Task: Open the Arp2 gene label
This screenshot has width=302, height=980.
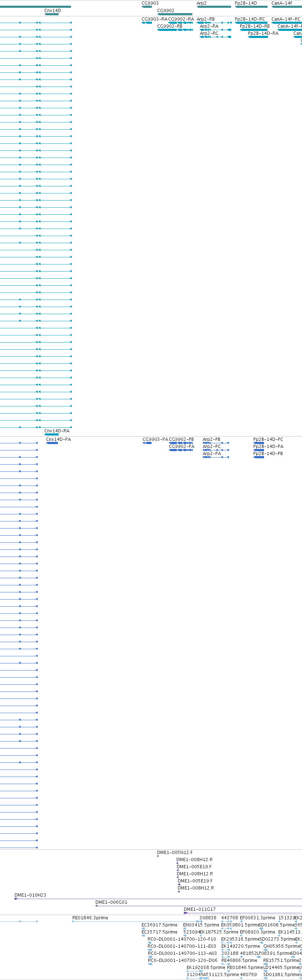Action: point(202,3)
